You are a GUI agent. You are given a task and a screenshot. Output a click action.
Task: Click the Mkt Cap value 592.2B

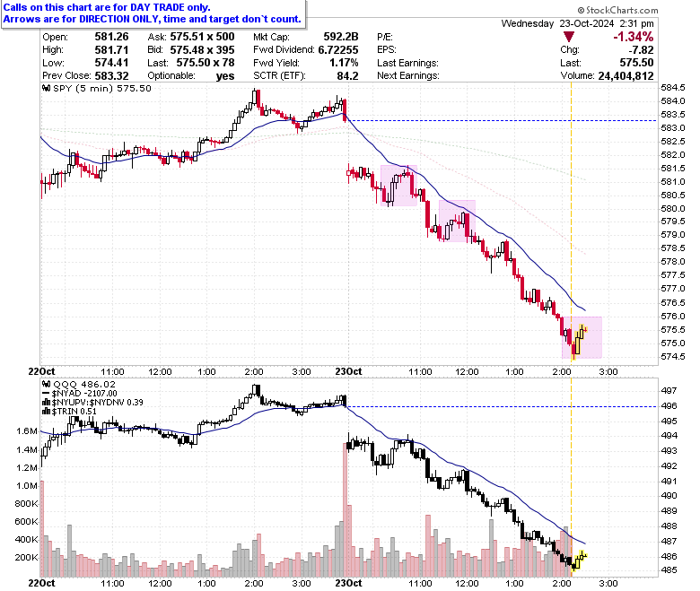pyautogui.click(x=341, y=37)
